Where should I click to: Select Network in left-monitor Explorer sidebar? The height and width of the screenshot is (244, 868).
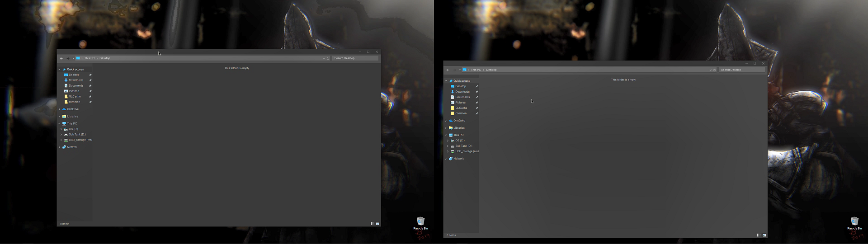(72, 147)
